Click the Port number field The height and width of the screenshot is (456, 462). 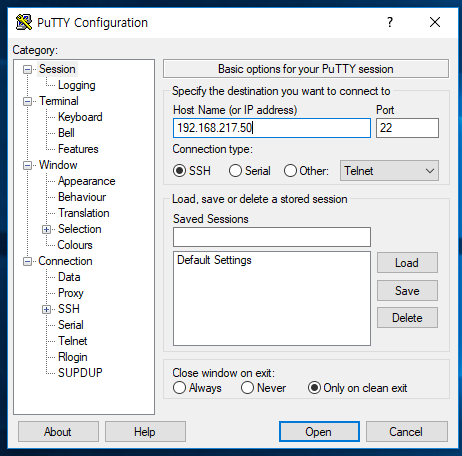407,128
